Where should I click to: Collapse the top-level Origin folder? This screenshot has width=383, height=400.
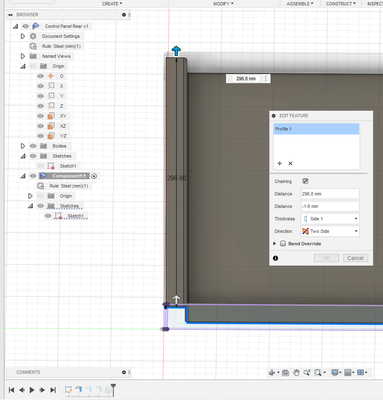pos(23,66)
